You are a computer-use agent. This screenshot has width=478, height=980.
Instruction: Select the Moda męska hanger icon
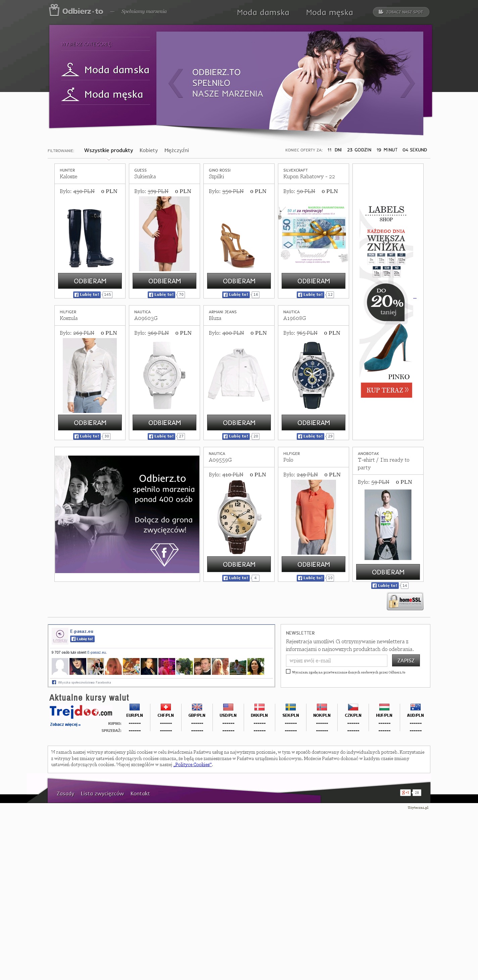70,94
